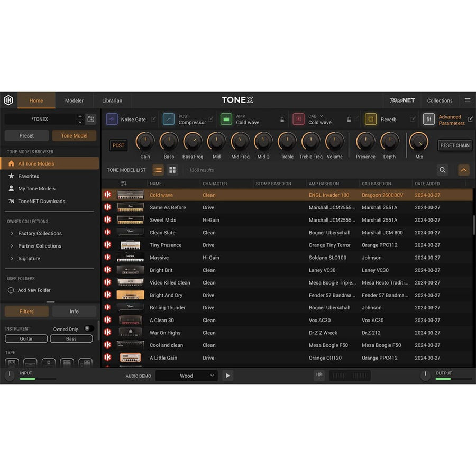The image size is (476, 476).
Task: Open Advanced Parameters pop-out icon
Action: tap(470, 119)
